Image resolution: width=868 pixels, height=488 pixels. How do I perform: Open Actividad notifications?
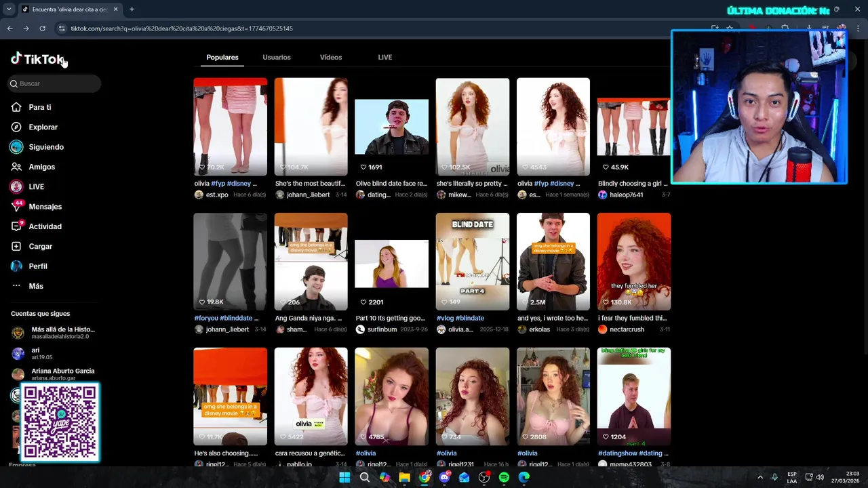tap(45, 226)
